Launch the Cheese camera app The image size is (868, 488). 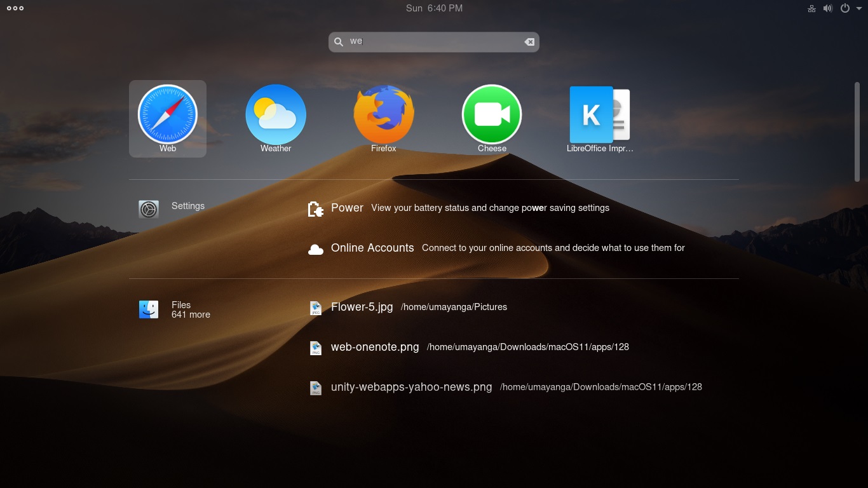pos(492,114)
